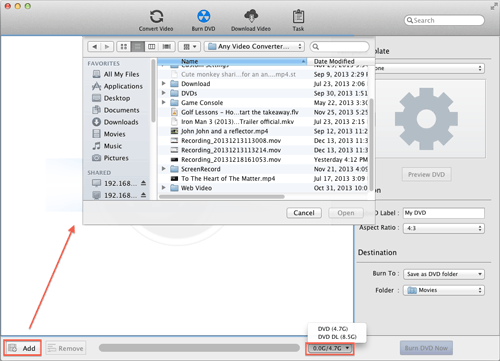Open the DVD template dropdown
Viewport: 500px width, 361px height.
coord(430,68)
